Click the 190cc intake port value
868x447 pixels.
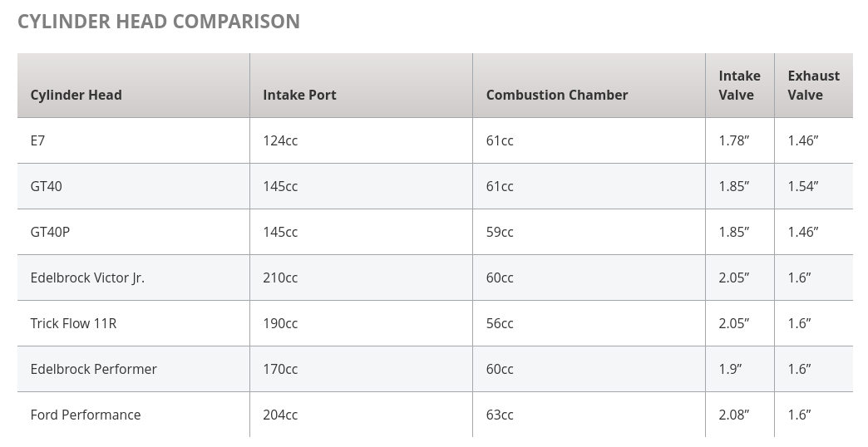pos(280,323)
